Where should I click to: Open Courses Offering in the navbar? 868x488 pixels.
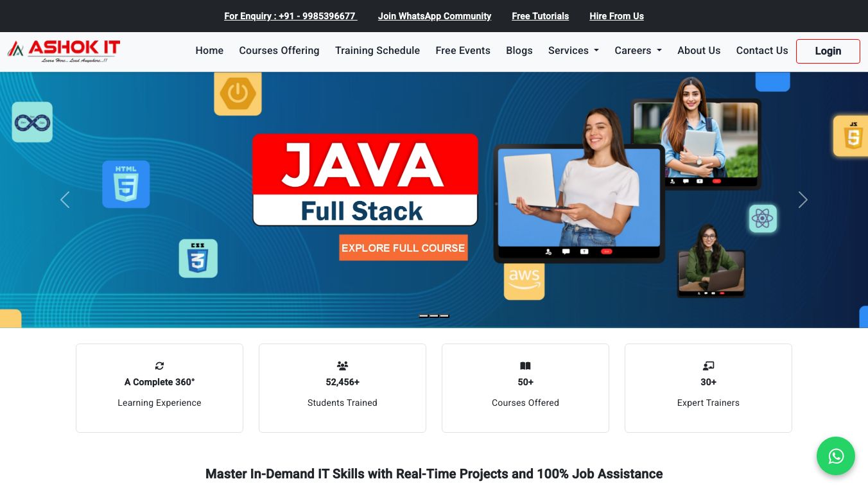pos(279,51)
